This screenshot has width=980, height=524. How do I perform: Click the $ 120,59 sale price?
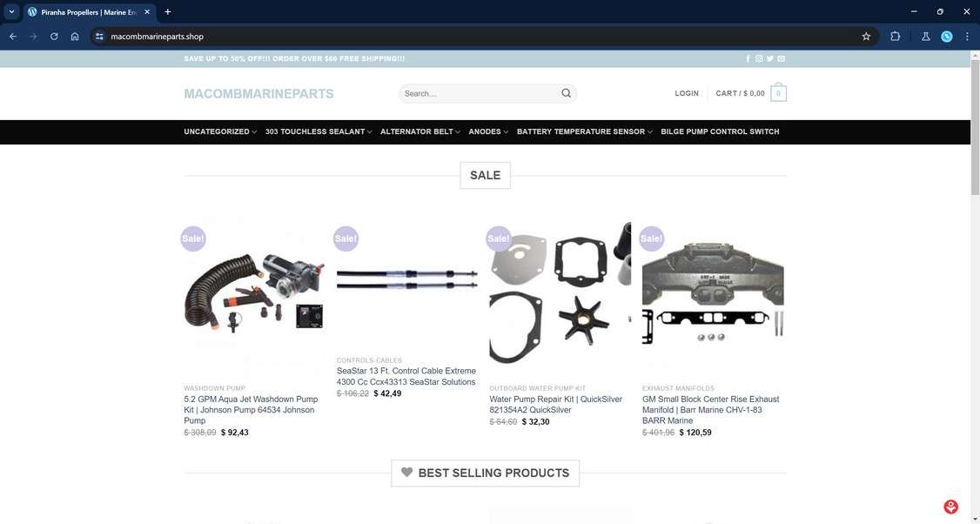tap(695, 433)
